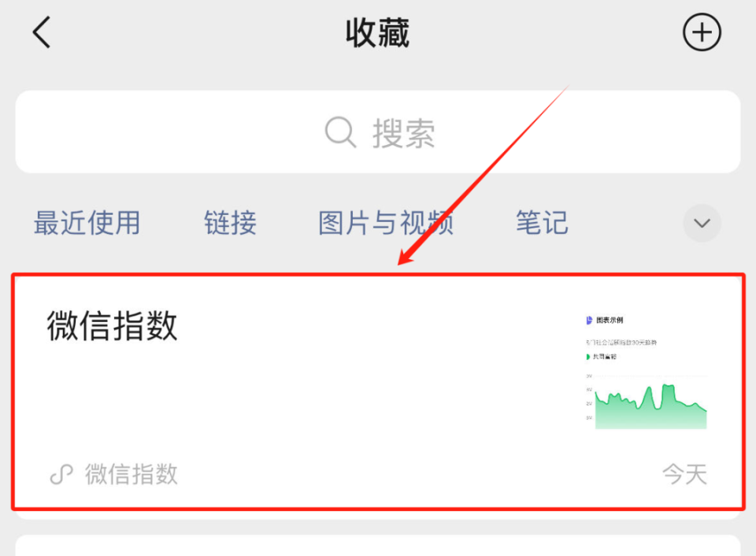Switch to the 笔记 filter tab
The height and width of the screenshot is (556, 756).
[x=541, y=223]
